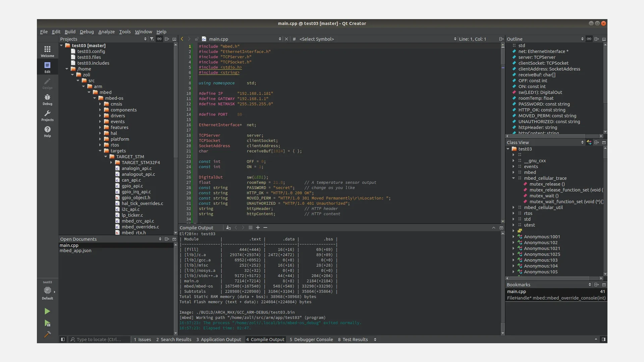Collapse the targets folder
Screen dimensions: 644x362
(x=100, y=151)
